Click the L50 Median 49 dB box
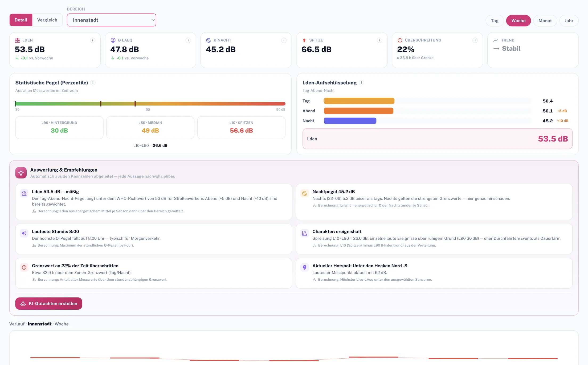Viewport: 588px width, 365px height. click(150, 127)
